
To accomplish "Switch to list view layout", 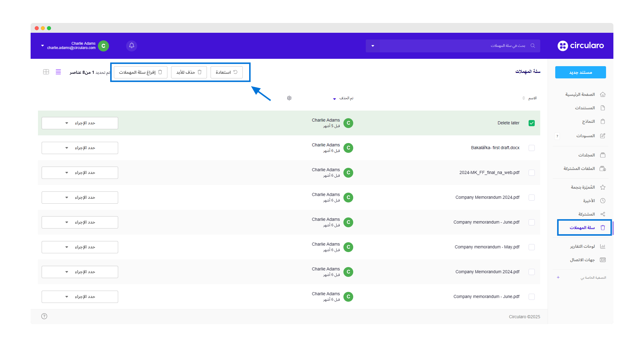I will pos(58,72).
